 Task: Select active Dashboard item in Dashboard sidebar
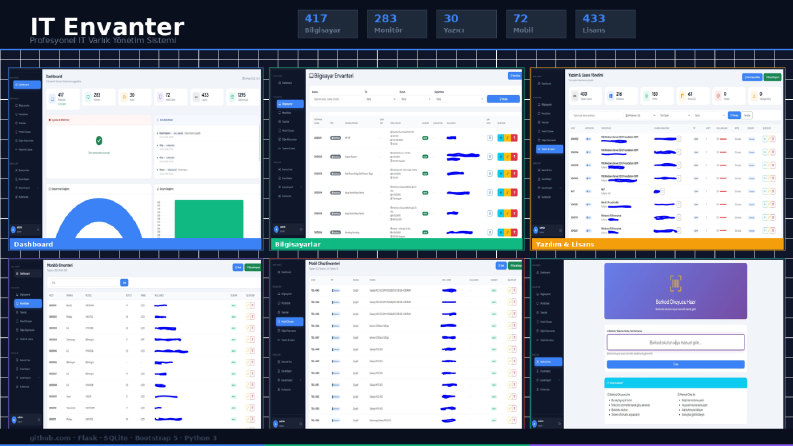pyautogui.click(x=27, y=84)
